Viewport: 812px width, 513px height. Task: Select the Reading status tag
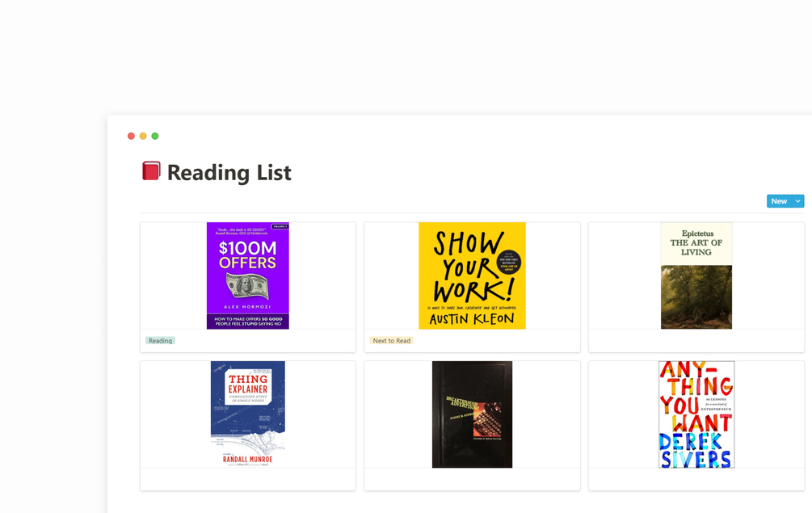160,340
